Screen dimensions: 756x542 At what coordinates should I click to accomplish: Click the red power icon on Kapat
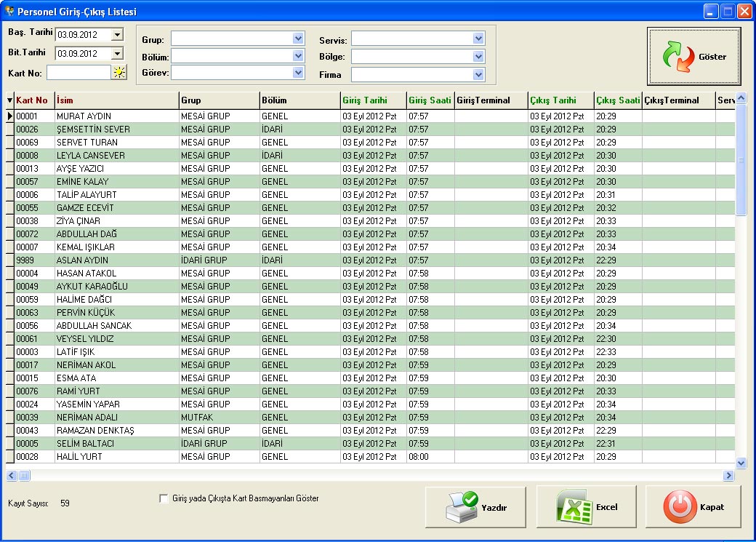click(x=680, y=507)
